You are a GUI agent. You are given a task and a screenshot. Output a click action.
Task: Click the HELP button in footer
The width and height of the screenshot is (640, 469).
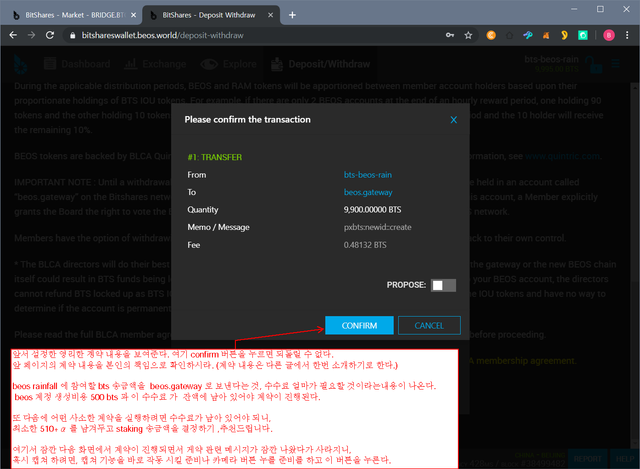(624, 459)
